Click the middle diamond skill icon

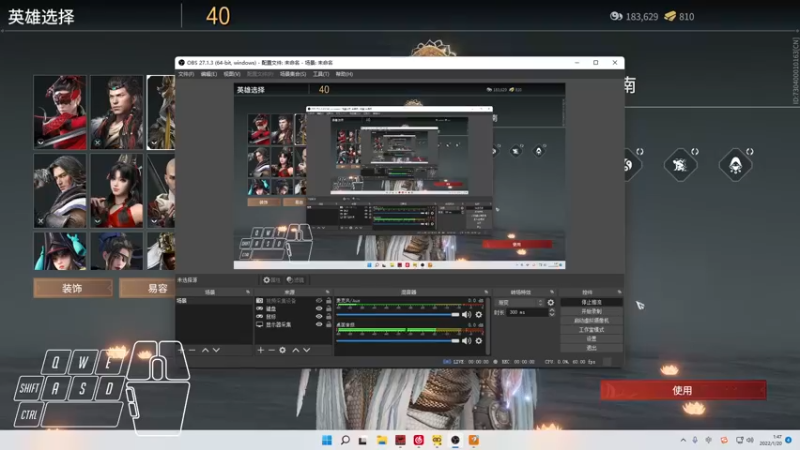pos(680,165)
